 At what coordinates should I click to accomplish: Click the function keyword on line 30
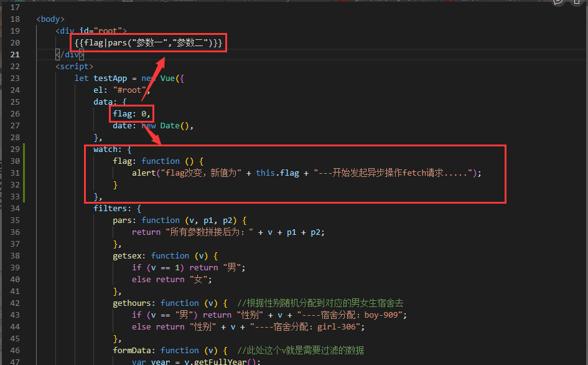(161, 161)
